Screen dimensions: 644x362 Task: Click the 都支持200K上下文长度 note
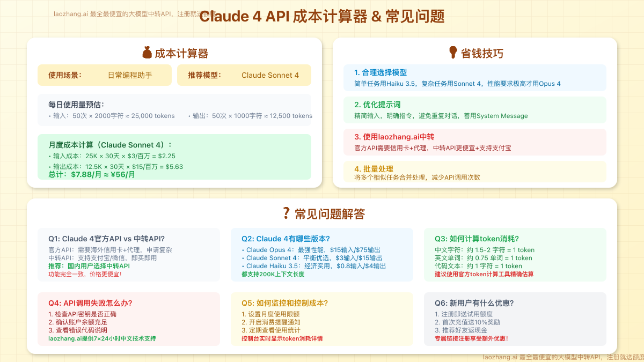pyautogui.click(x=273, y=274)
